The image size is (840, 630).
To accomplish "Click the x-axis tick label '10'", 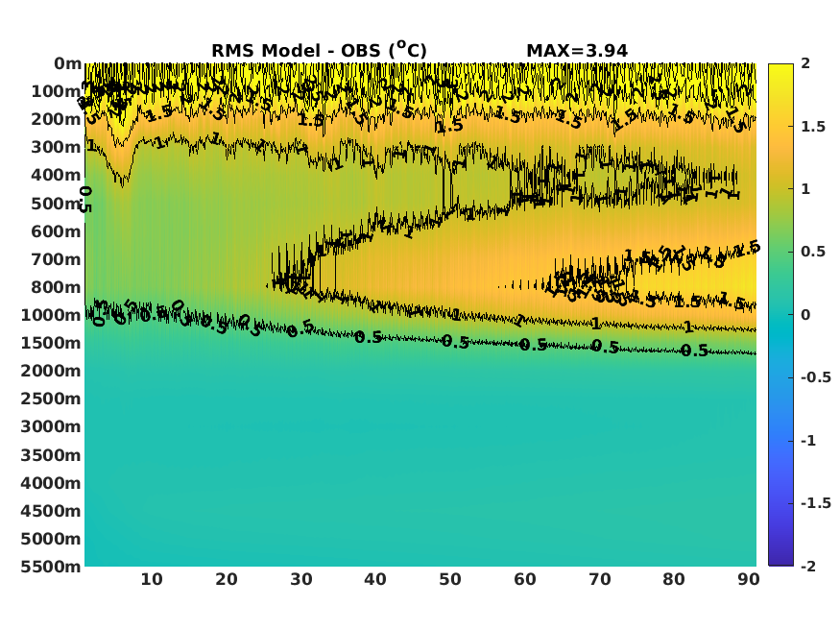I will 152,579.
